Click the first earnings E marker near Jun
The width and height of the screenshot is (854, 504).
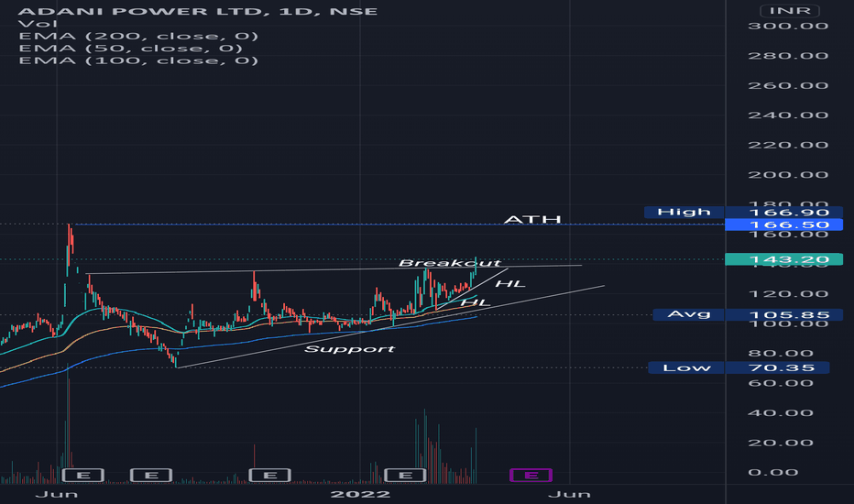click(83, 475)
